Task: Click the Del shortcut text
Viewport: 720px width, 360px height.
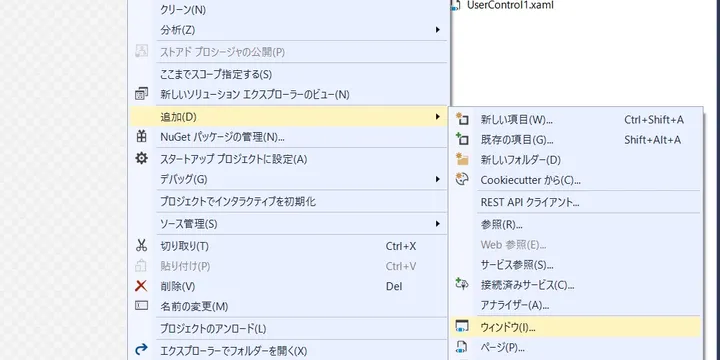Action: (394, 287)
